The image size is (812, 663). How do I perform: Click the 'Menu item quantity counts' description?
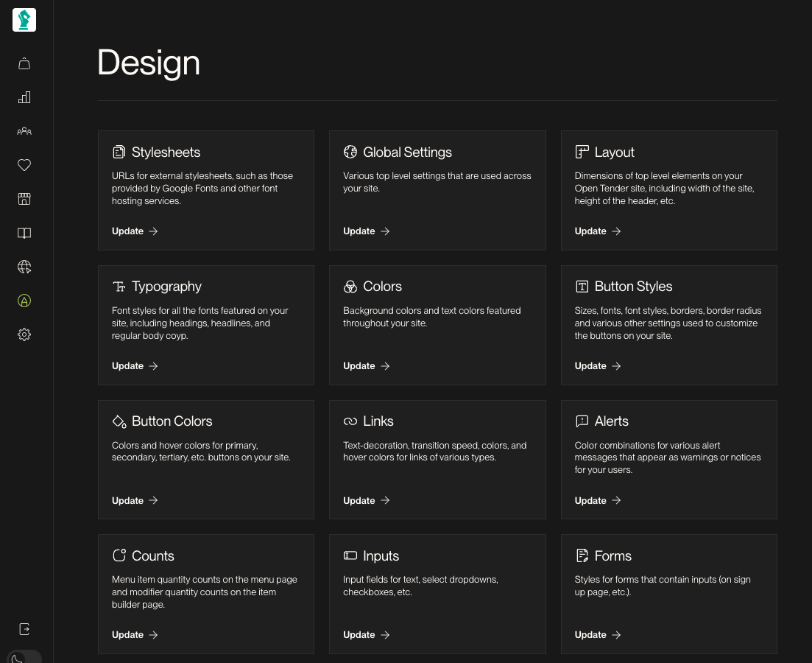coord(205,592)
